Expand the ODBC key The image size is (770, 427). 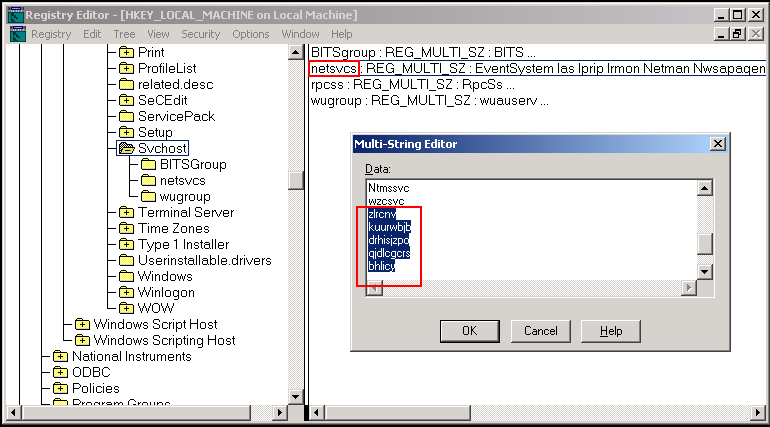(60, 373)
